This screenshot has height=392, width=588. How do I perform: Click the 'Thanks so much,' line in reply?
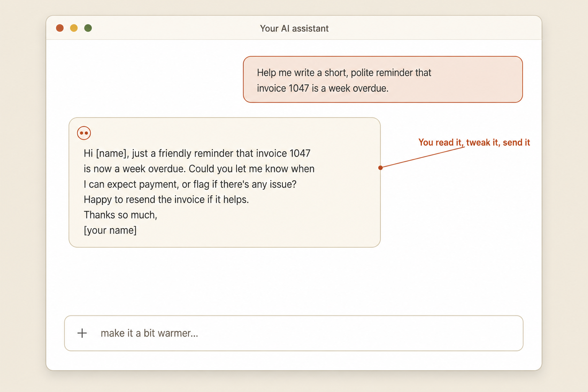pyautogui.click(x=121, y=215)
